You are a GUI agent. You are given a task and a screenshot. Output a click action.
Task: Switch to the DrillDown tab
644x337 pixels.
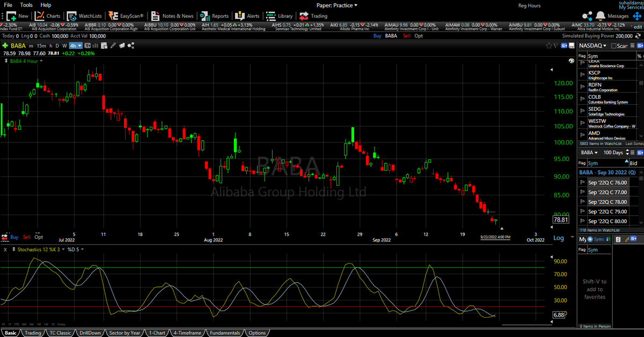[x=90, y=333]
